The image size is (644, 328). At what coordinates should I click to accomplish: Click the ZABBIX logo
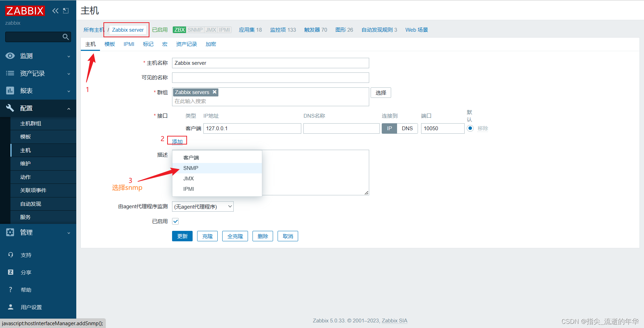pyautogui.click(x=25, y=11)
